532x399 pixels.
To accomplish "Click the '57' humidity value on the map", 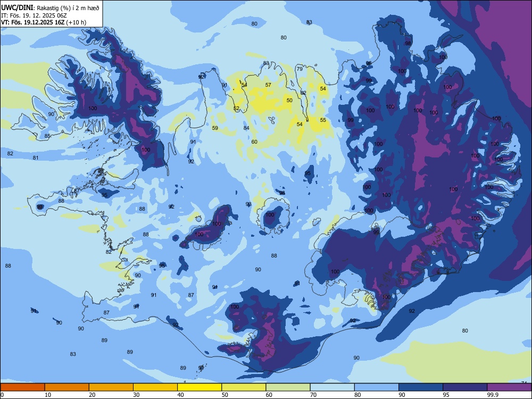I will [268, 85].
